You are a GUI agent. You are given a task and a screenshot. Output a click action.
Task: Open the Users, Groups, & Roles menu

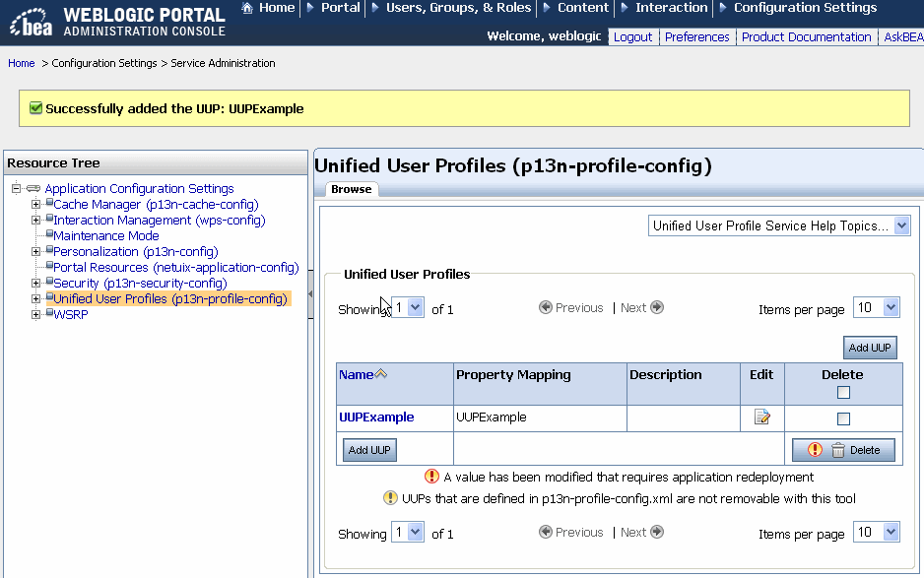coord(458,8)
